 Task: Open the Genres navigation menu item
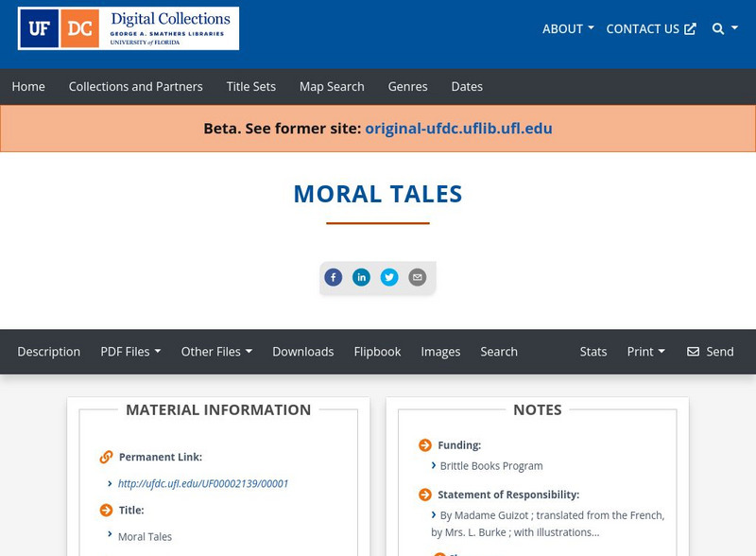coord(408,86)
